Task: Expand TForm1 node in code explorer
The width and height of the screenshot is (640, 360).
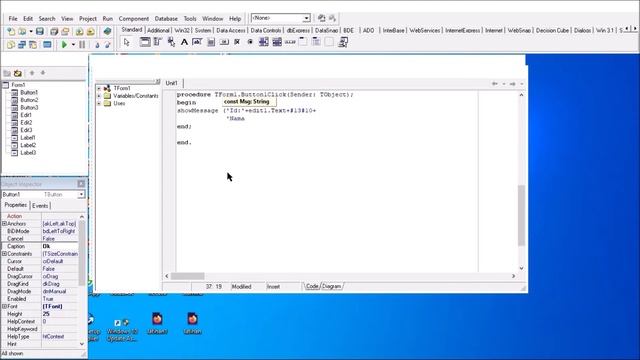Action: coord(99,88)
